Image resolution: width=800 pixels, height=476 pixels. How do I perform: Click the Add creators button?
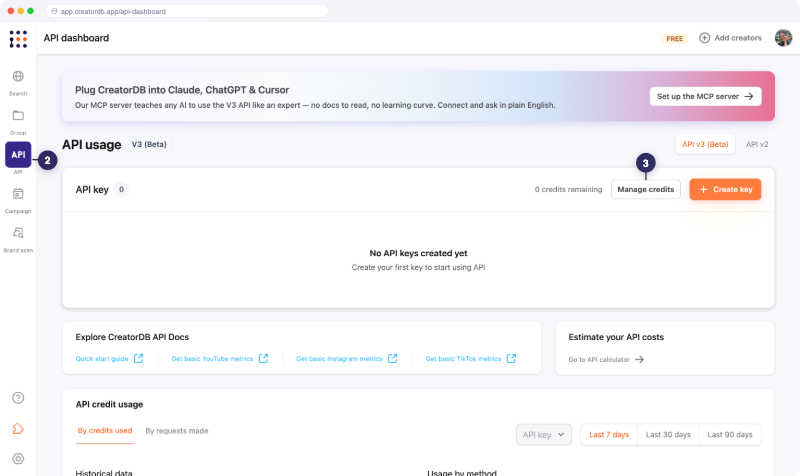click(731, 38)
